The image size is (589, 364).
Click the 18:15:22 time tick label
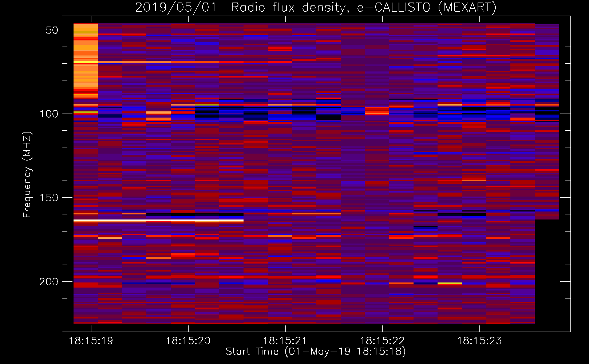[382, 341]
